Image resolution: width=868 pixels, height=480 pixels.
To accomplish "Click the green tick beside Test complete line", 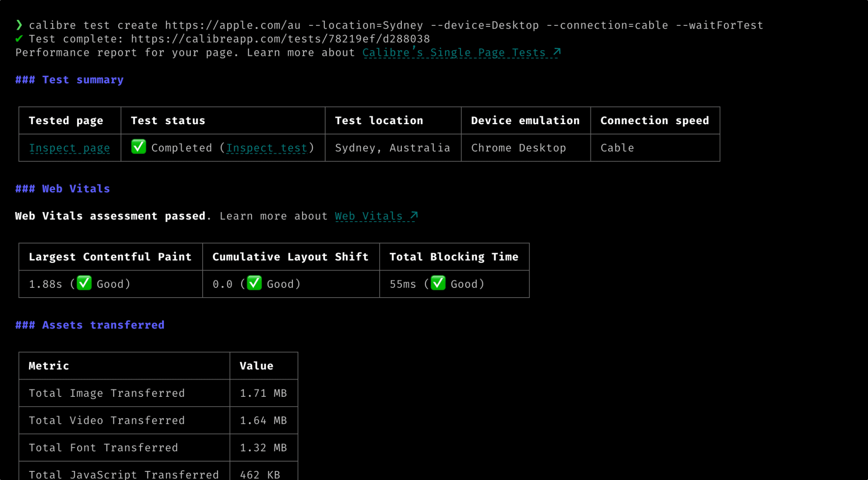I will coord(19,39).
